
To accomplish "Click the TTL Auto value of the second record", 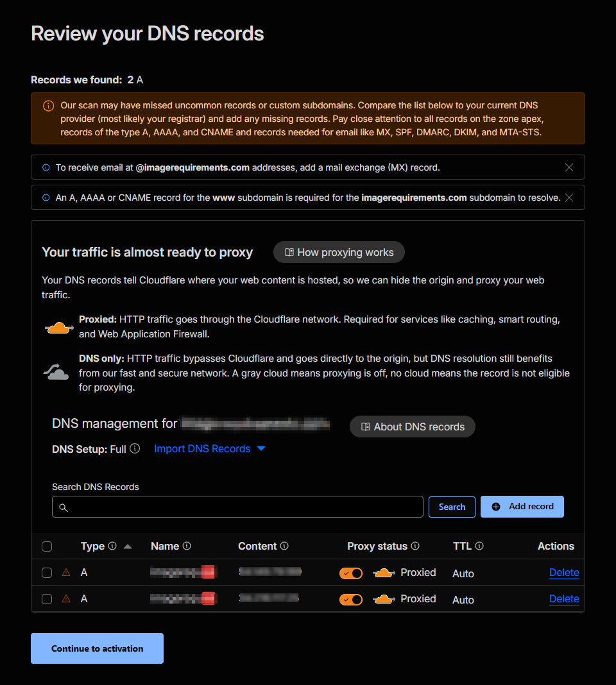I will (463, 600).
